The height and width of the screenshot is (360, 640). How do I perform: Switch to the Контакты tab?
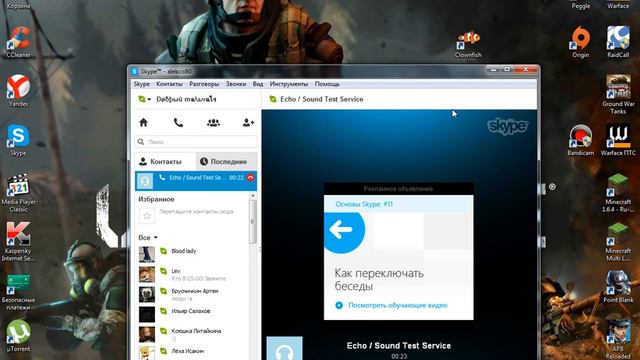[x=165, y=162]
